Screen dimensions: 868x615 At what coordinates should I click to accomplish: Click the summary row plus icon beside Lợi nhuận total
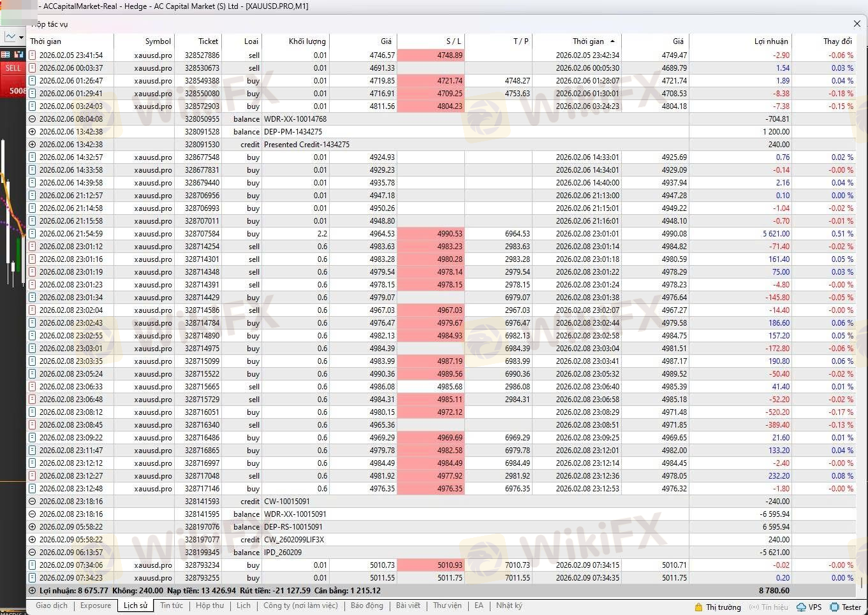[x=33, y=591]
